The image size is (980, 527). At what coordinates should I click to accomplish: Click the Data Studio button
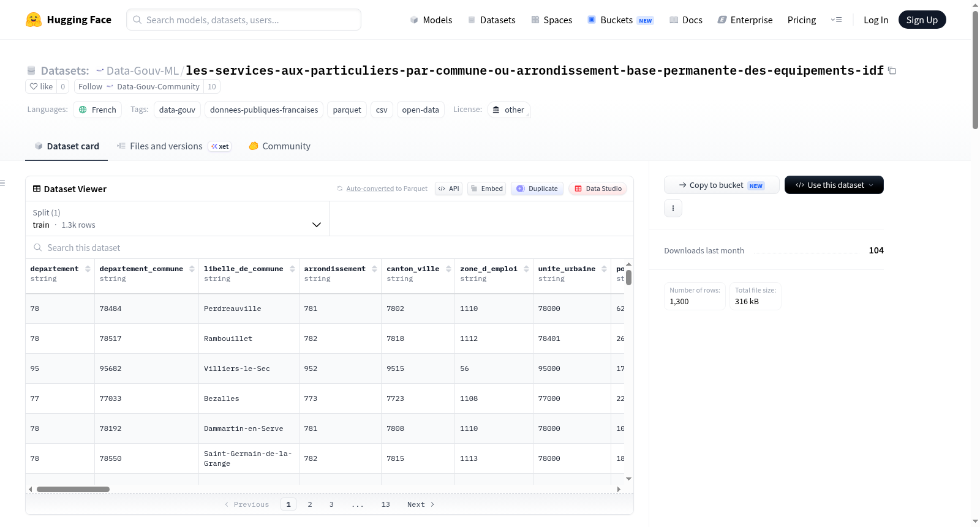tap(598, 189)
